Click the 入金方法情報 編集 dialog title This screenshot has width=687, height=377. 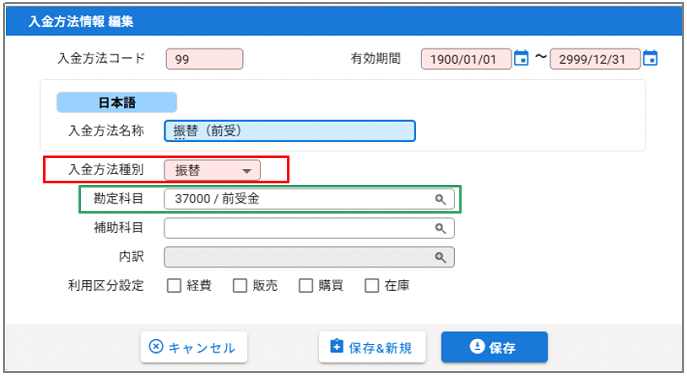pos(81,21)
